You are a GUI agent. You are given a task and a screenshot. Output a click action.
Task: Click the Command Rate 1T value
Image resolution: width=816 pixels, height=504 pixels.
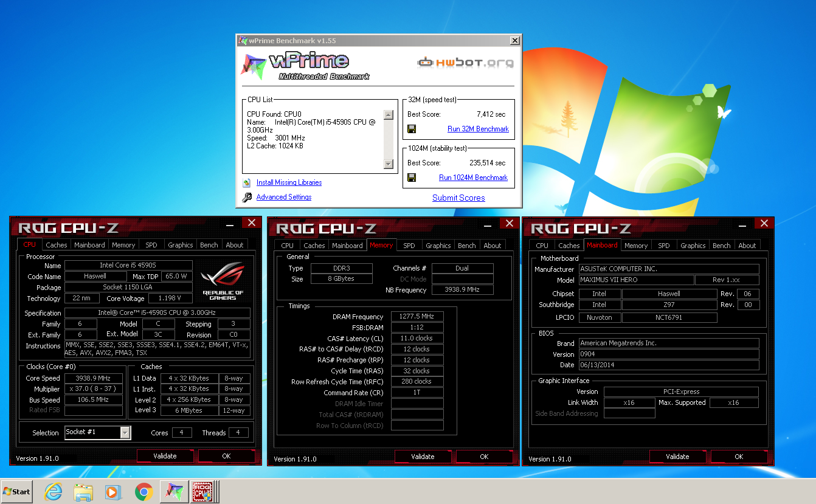(x=417, y=393)
